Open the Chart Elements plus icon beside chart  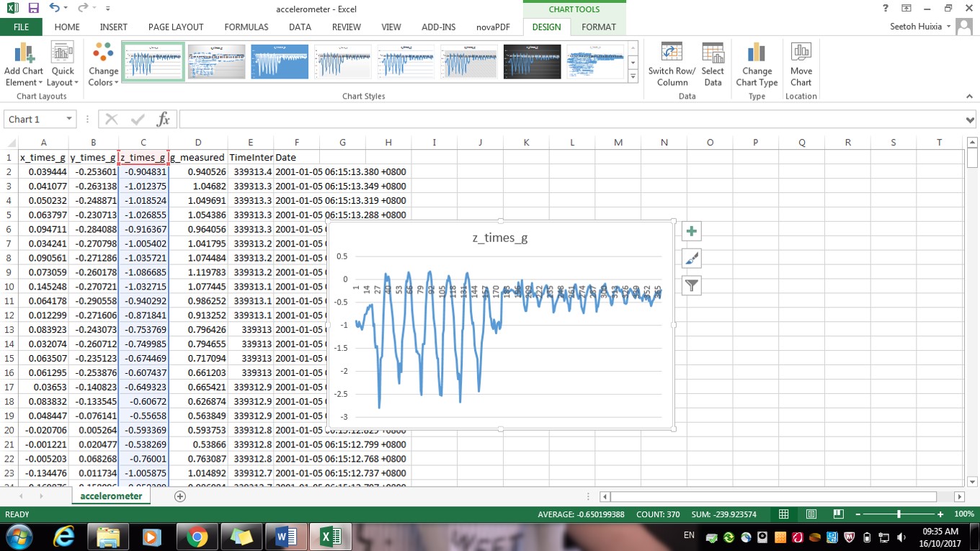(691, 230)
